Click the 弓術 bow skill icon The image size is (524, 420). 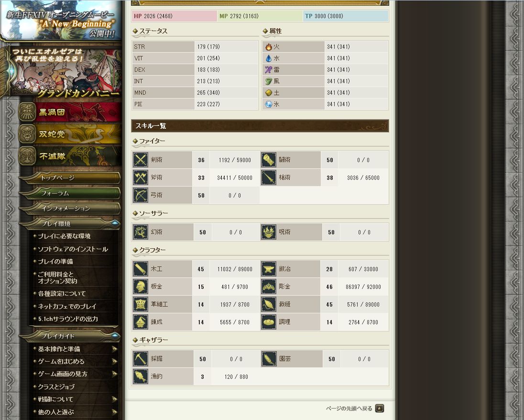tap(141, 195)
